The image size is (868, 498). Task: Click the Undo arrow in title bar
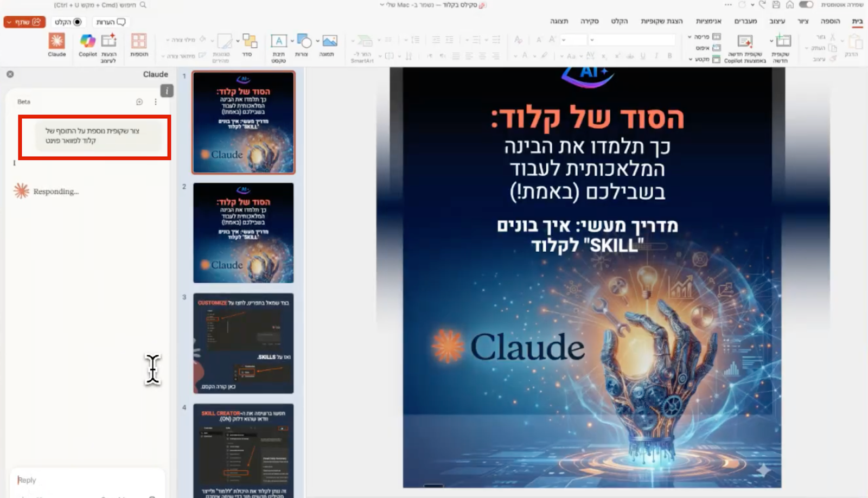[763, 4]
